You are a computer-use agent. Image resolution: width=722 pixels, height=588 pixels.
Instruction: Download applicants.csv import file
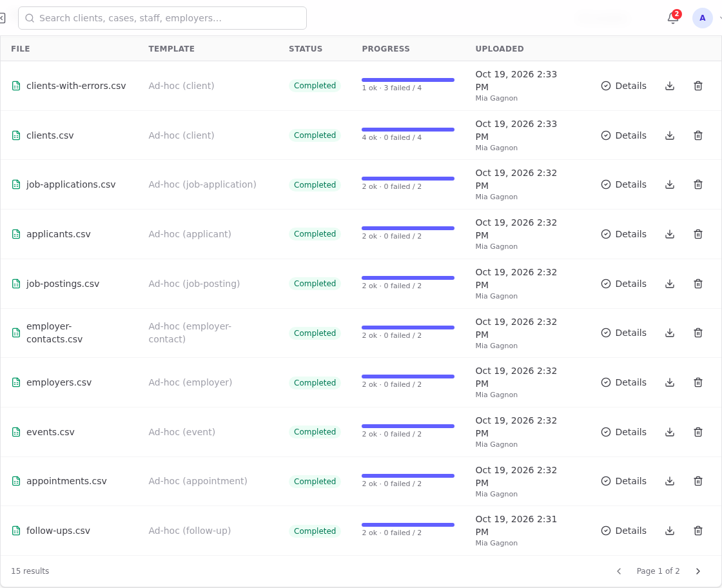click(x=670, y=235)
